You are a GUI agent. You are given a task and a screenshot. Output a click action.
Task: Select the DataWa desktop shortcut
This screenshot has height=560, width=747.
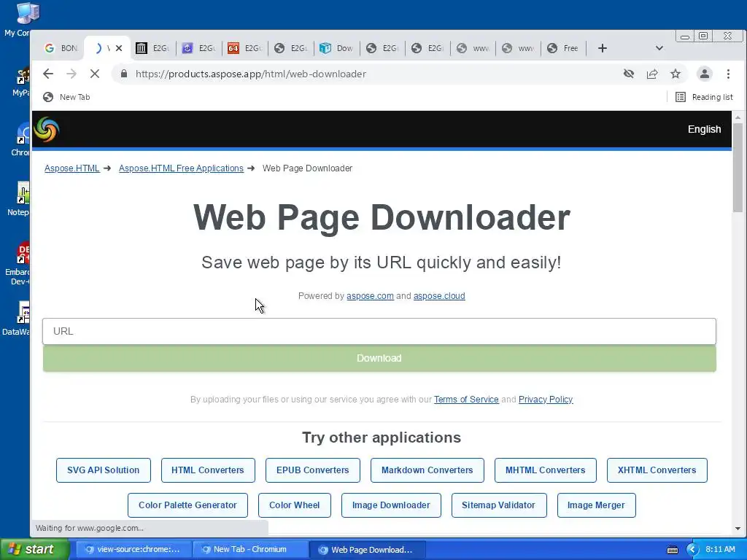pos(16,318)
